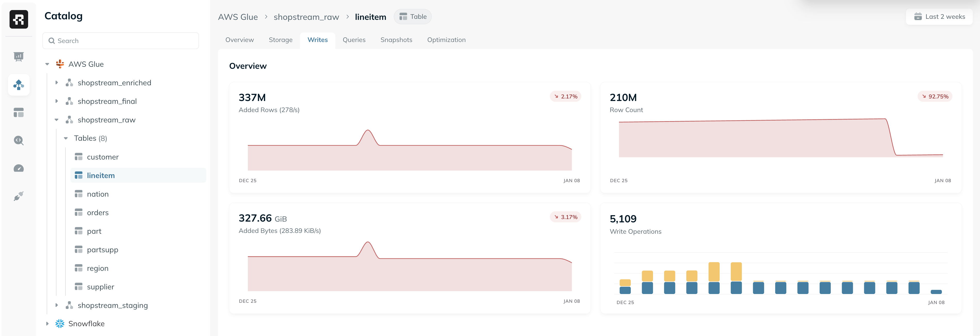The width and height of the screenshot is (980, 336).
Task: Collapse the AWS Glue tree node
Action: click(47, 64)
